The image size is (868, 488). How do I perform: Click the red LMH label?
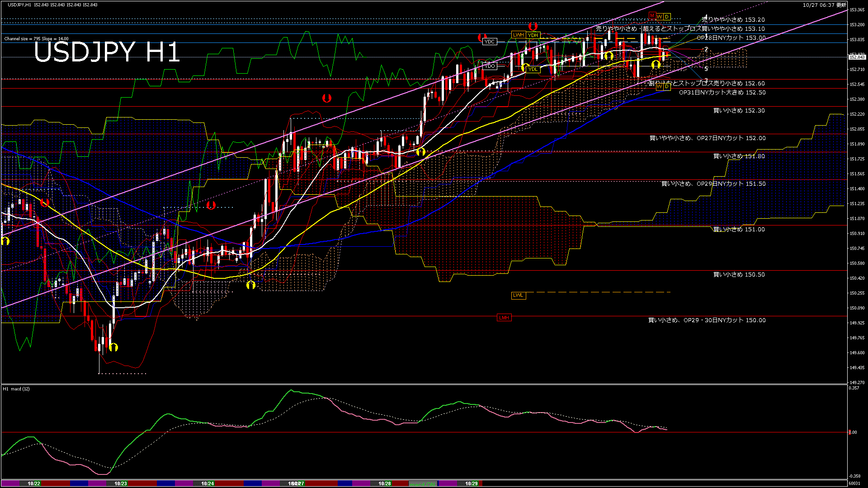(504, 318)
